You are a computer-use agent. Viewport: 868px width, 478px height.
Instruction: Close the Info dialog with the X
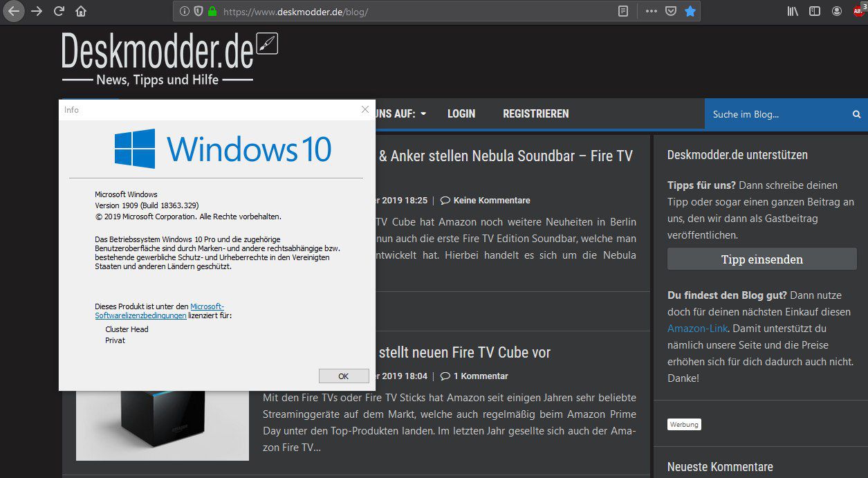(365, 109)
